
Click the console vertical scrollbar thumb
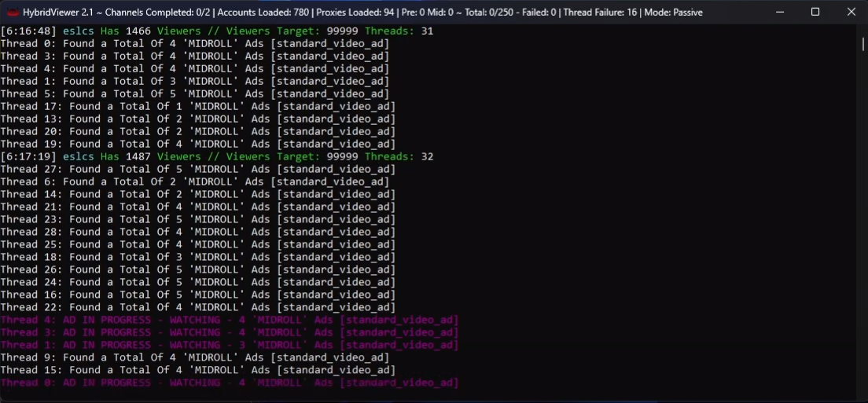(863, 43)
